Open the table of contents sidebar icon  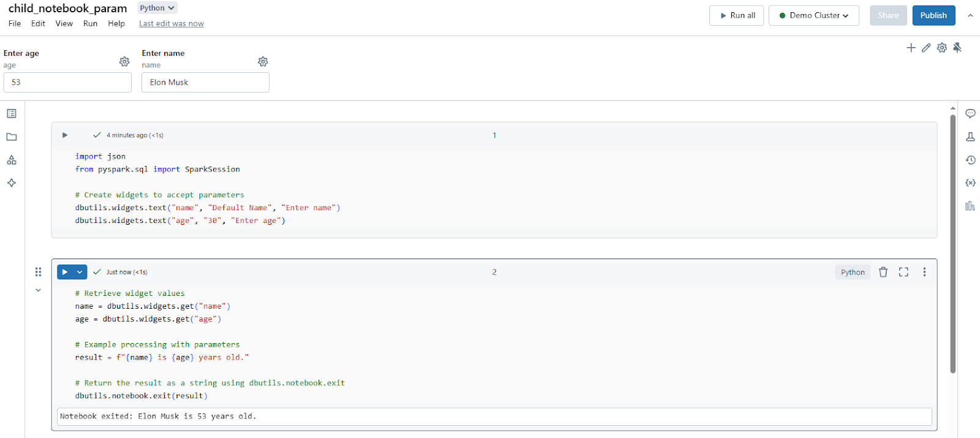(x=12, y=113)
